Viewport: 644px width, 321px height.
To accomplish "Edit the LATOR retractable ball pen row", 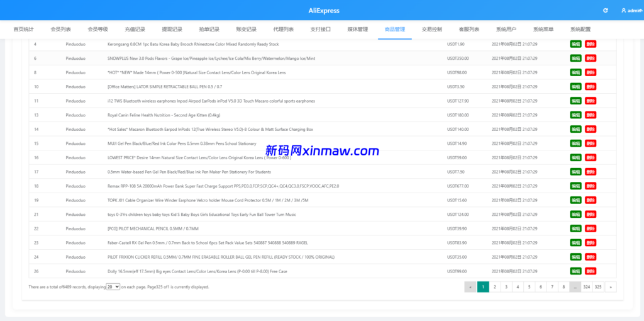I will click(x=576, y=87).
